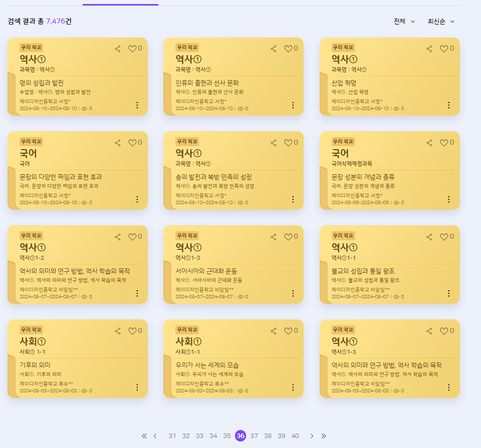Like the 인류의 출현과 선사 문화 card
This screenshot has width=481, height=448.
[x=288, y=49]
